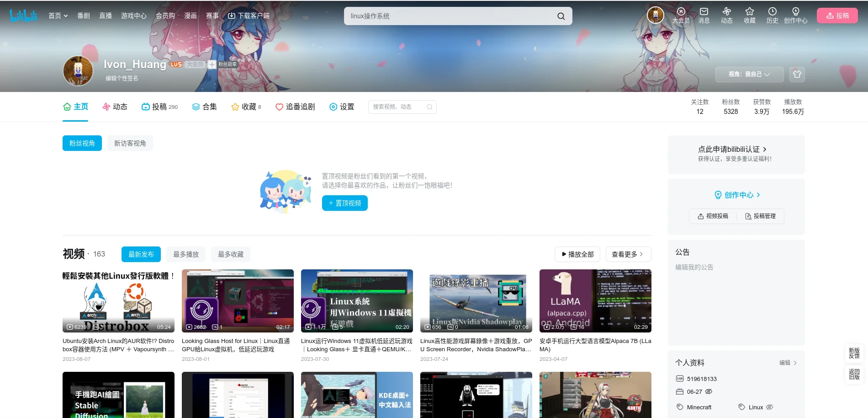
Task: Sort videos by 最多播放
Action: click(x=186, y=254)
